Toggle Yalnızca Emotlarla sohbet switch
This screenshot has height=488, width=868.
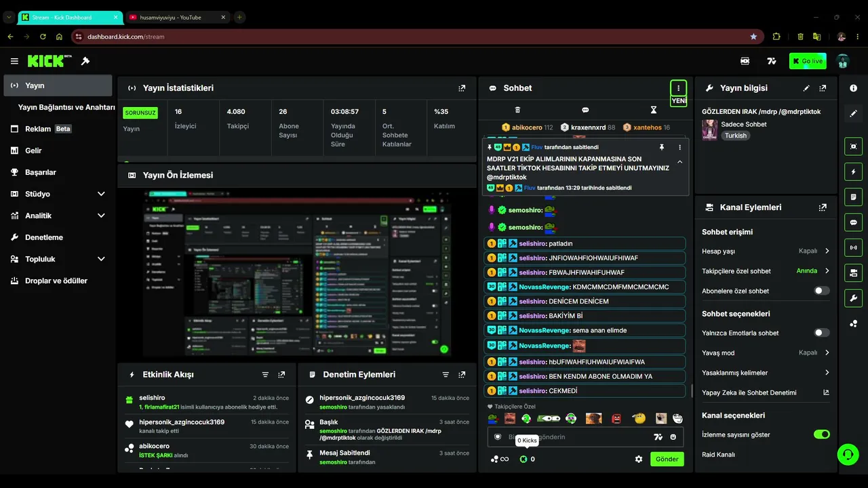[x=821, y=333]
